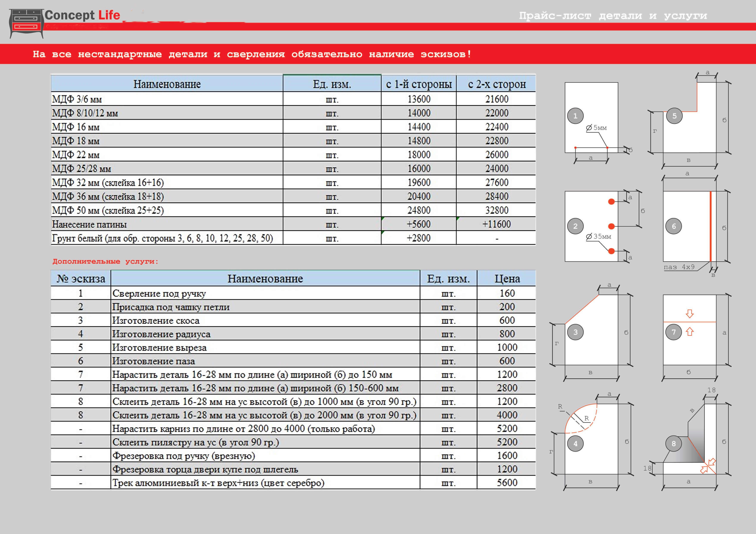
Task: Click the red down arrow in sketch 7
Action: (689, 314)
